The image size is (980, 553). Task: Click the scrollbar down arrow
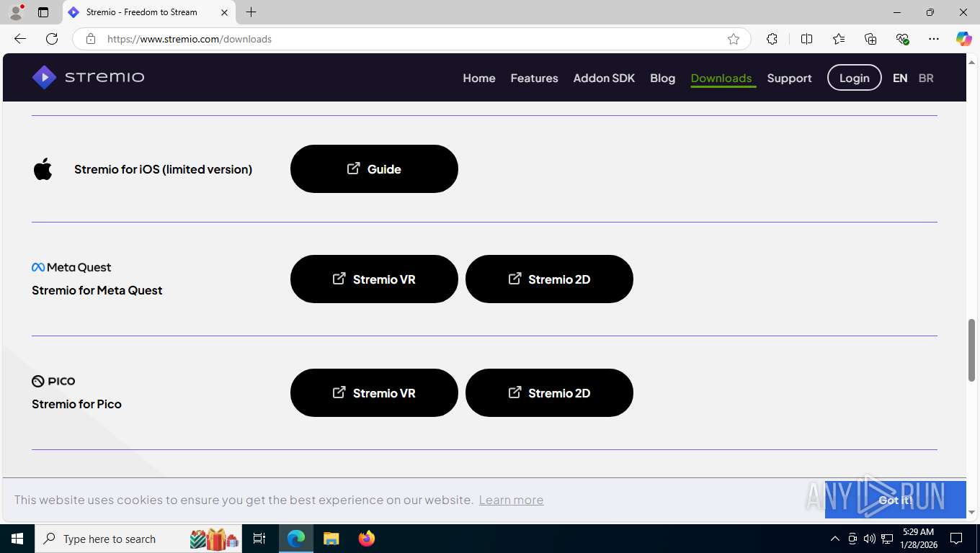971,513
